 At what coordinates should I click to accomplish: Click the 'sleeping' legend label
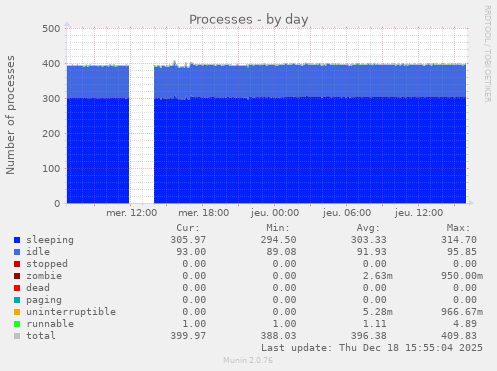tap(50, 240)
